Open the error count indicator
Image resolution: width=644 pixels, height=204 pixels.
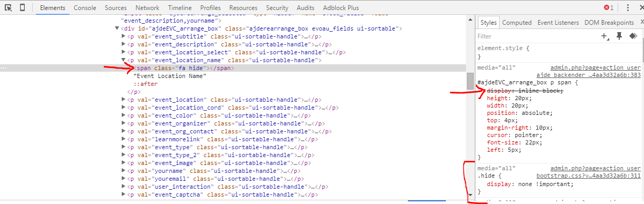[x=609, y=8]
